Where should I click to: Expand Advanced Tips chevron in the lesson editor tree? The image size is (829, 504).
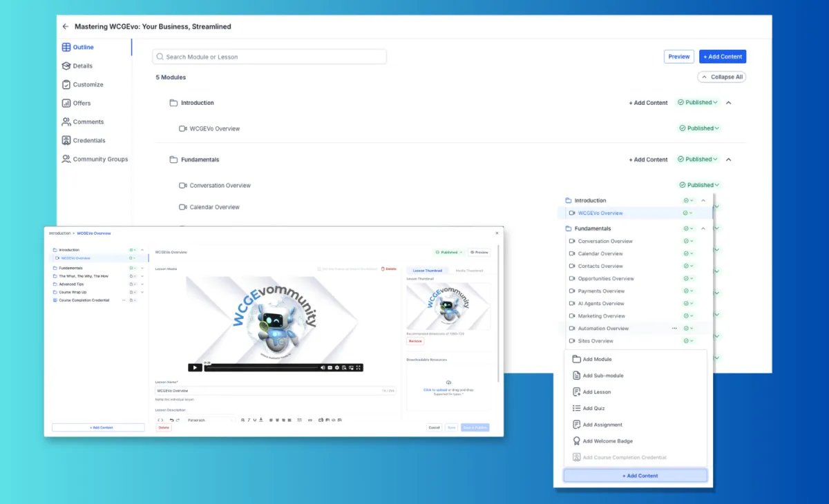(x=142, y=284)
